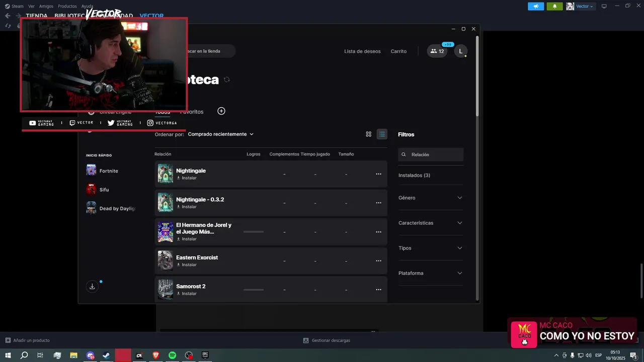
Task: Expand the Género filter
Action: (x=430, y=198)
